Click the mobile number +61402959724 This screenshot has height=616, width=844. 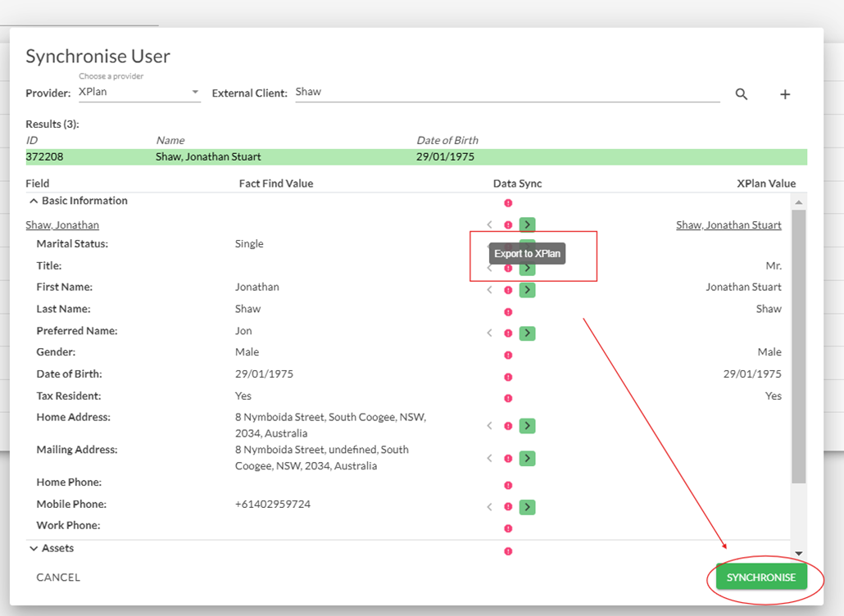tap(273, 504)
